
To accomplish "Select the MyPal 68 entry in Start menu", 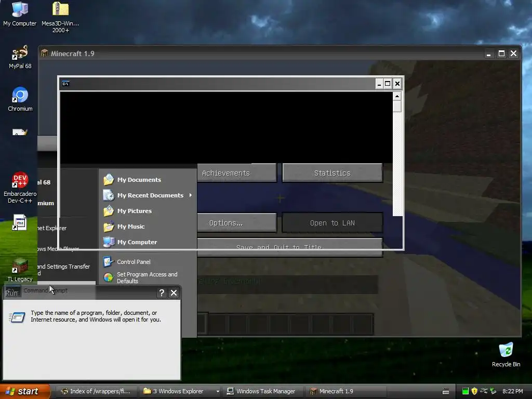I will tap(44, 182).
